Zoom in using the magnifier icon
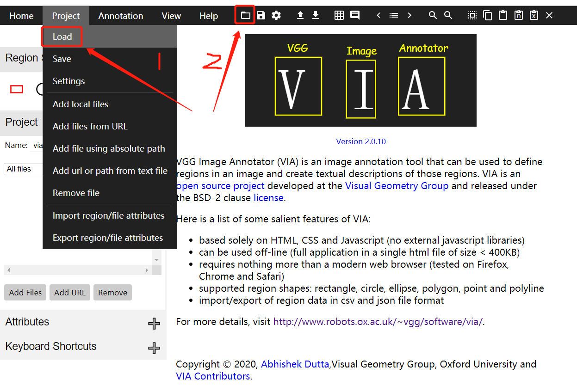This screenshot has height=392, width=577. [433, 15]
